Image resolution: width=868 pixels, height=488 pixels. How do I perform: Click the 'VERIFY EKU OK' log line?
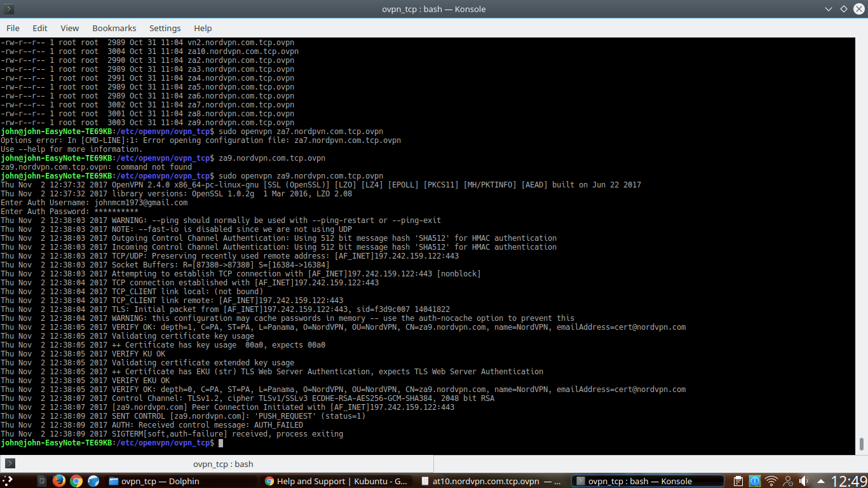coord(85,381)
